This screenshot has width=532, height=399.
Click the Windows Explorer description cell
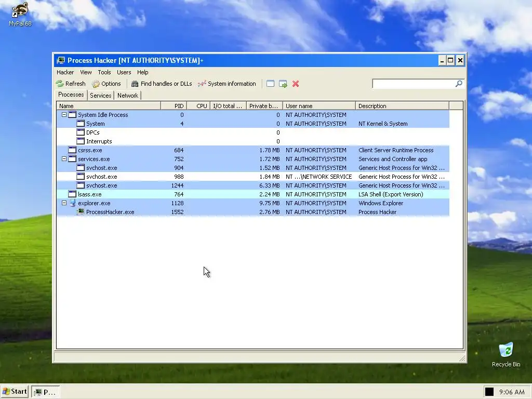pyautogui.click(x=381, y=203)
